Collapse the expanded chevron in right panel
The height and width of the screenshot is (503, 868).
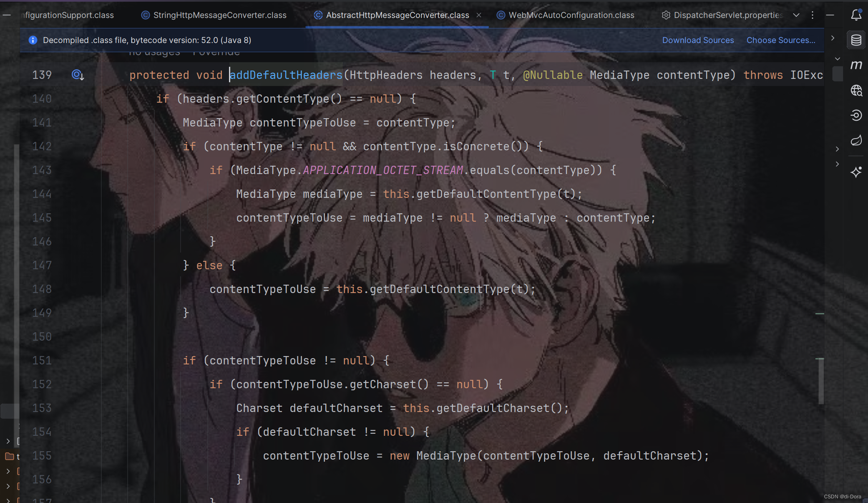point(837,59)
